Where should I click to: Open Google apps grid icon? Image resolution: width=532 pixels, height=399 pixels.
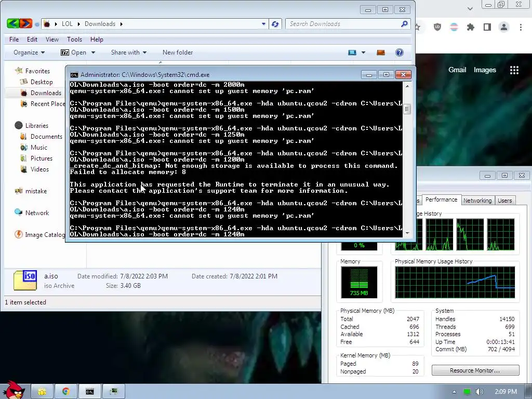(514, 70)
